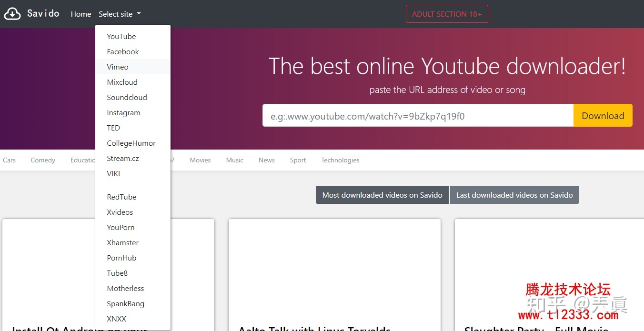
Task: Open the ADULT SECTION 18+ button
Action: [x=446, y=14]
